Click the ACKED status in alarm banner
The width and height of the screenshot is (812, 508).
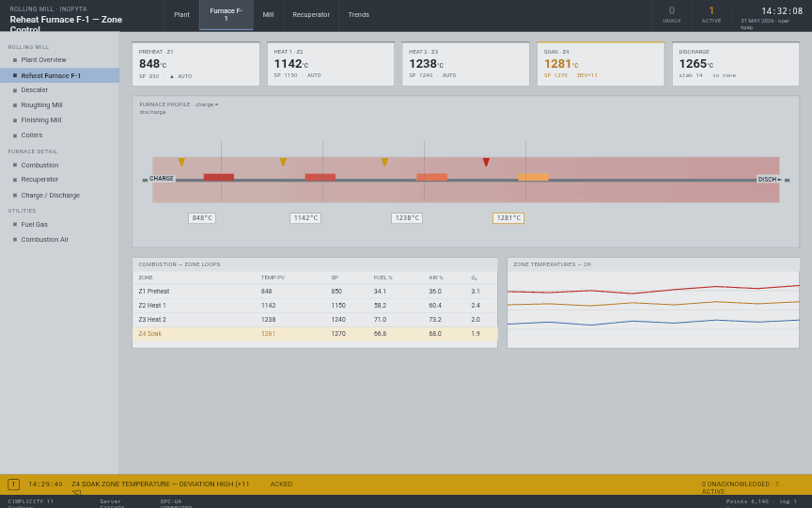point(281,484)
